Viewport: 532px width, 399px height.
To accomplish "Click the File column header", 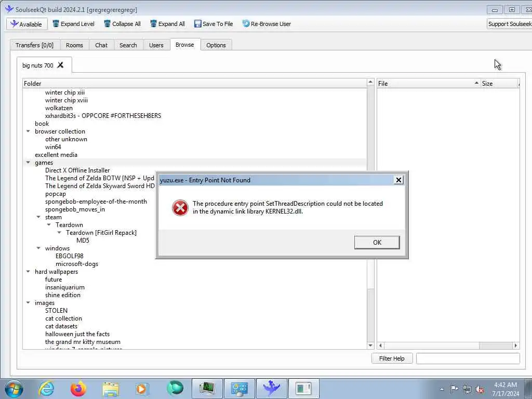I will (x=429, y=84).
